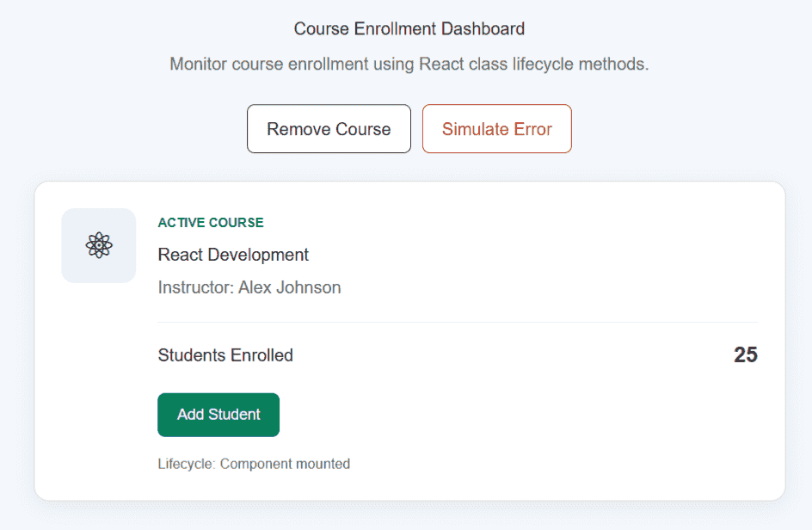Screen dimensions: 812x530
Task: Click the word 'Dashboard' in the heading
Action: (x=483, y=28)
